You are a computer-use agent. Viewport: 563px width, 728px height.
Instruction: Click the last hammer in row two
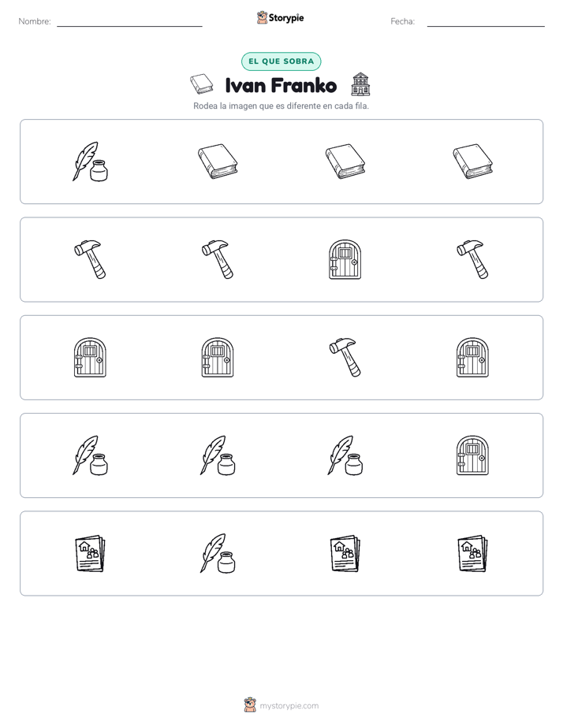pos(472,259)
